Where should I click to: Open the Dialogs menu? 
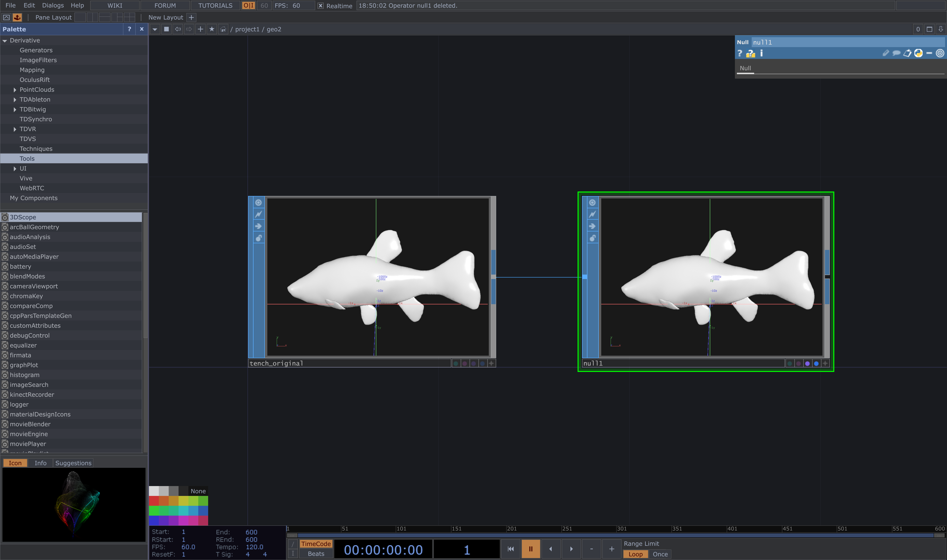[53, 5]
